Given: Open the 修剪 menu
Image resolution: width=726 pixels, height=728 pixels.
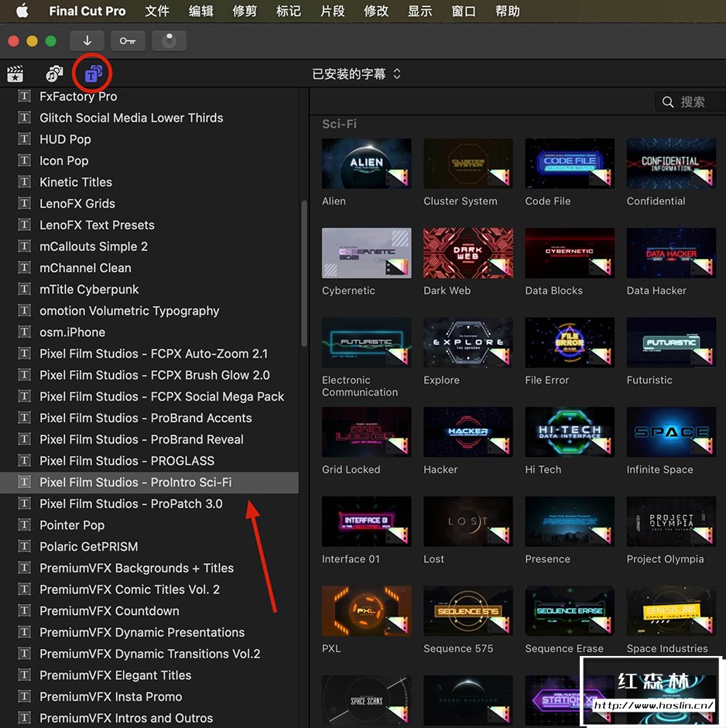Looking at the screenshot, I should coord(245,11).
